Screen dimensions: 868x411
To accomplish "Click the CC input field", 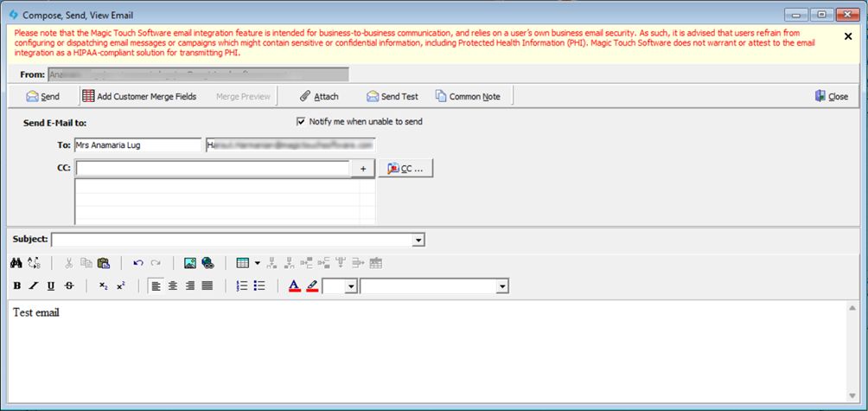I will [x=214, y=169].
